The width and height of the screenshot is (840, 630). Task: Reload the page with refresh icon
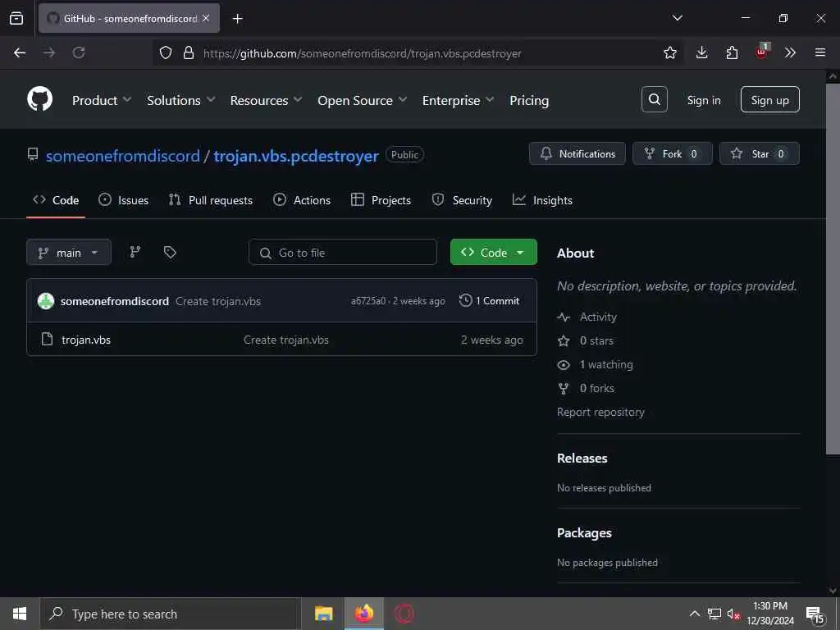79,52
